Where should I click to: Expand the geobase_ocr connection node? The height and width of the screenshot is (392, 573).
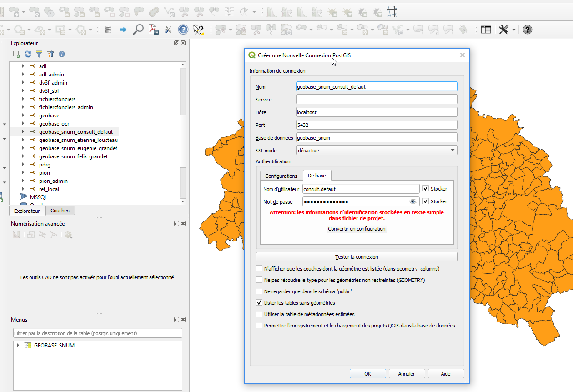pyautogui.click(x=23, y=124)
